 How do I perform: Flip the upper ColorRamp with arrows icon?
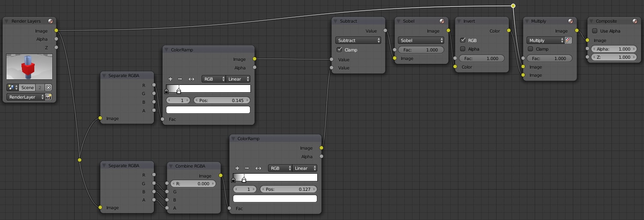[192, 79]
